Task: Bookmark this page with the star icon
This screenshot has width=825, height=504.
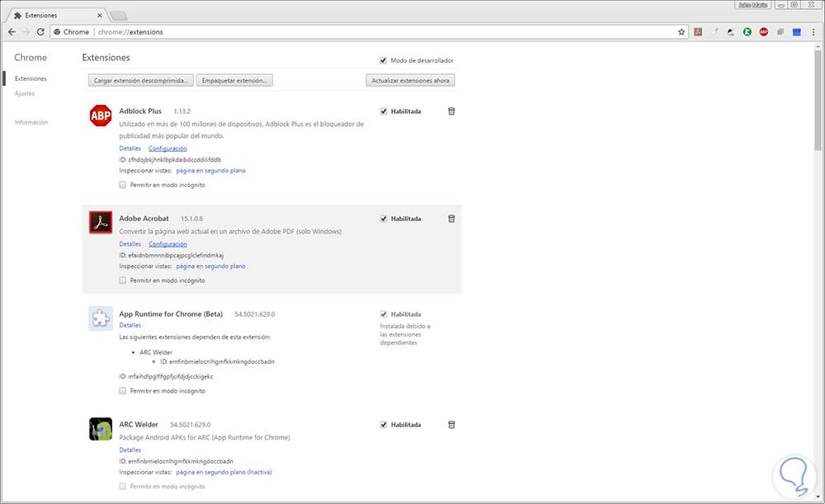Action: click(681, 32)
